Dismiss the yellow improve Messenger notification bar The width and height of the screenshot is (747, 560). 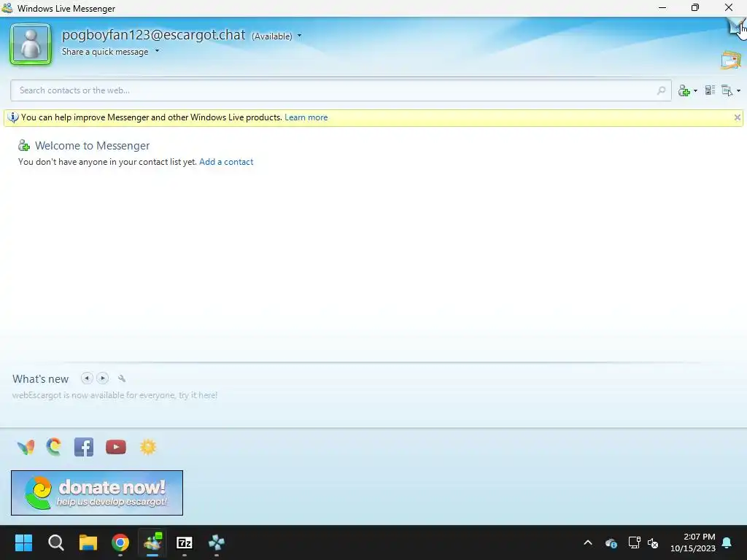pyautogui.click(x=737, y=117)
